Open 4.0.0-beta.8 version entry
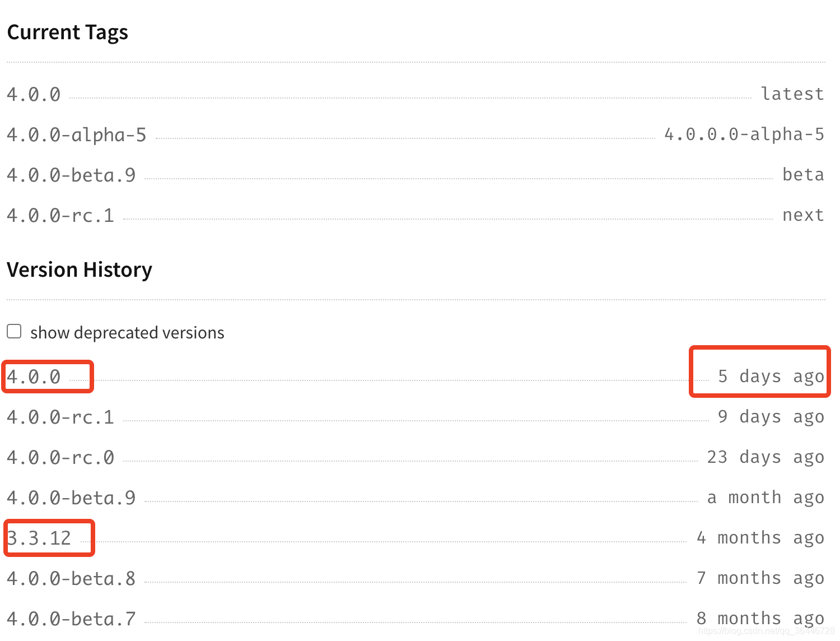840x641 pixels. pyautogui.click(x=71, y=578)
